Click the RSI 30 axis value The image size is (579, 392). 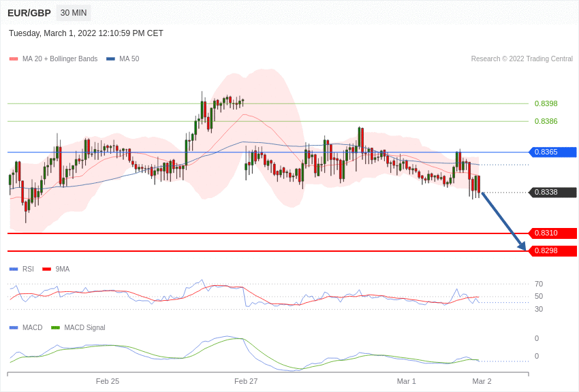tap(539, 309)
